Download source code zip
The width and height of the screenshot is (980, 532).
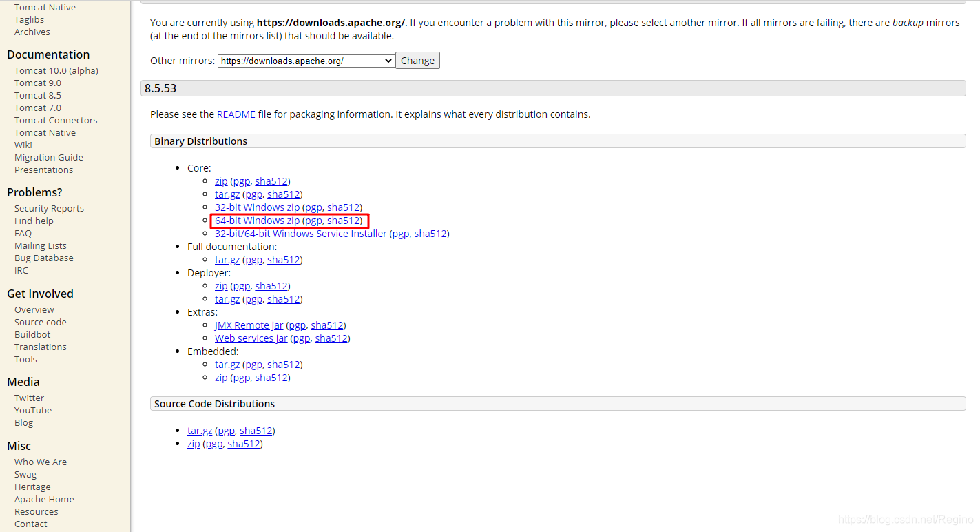pos(194,444)
